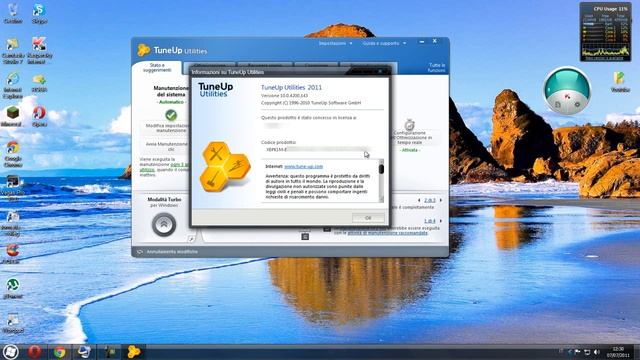The width and height of the screenshot is (640, 360).
Task: Click the volume speaker tray icon
Action: click(x=596, y=352)
